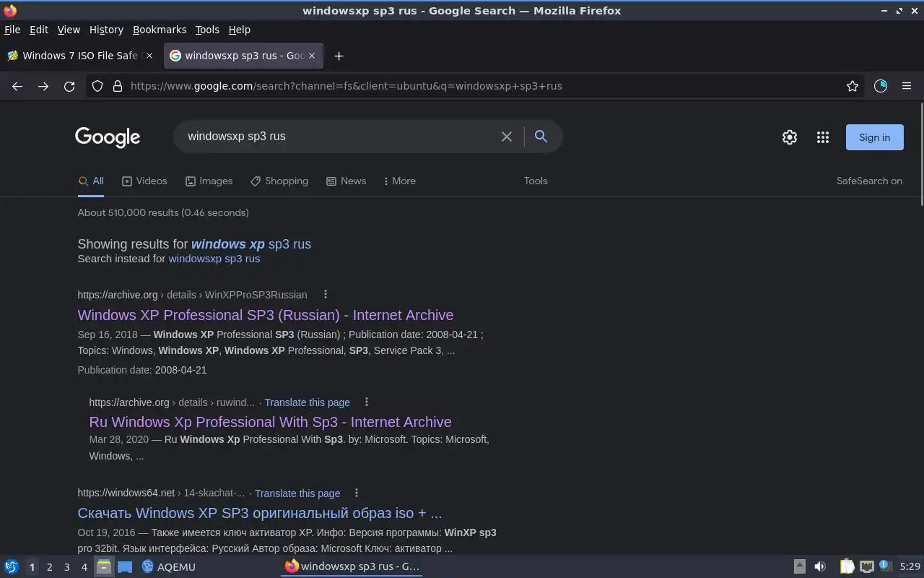This screenshot has width=924, height=578.
Task: Switch to workspace 3
Action: click(x=66, y=567)
